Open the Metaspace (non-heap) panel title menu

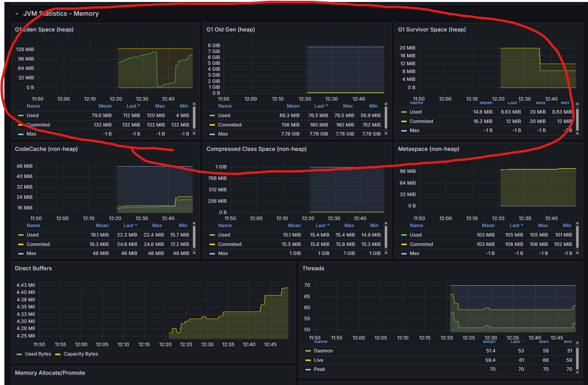(428, 149)
